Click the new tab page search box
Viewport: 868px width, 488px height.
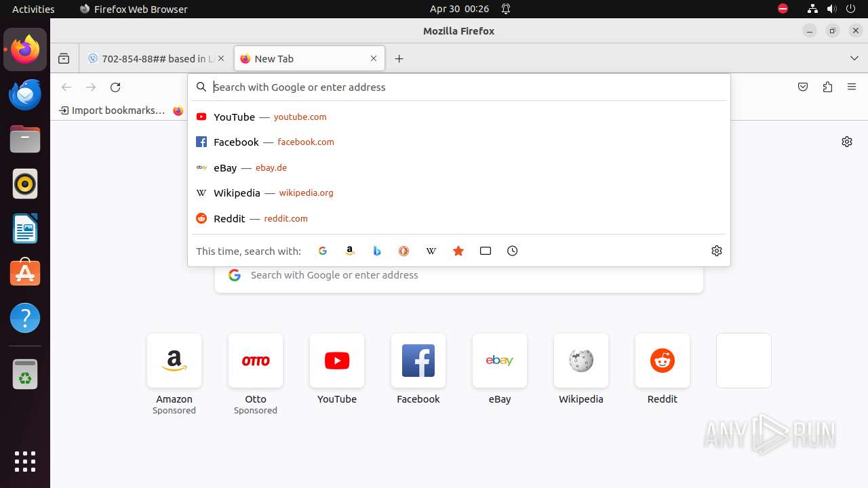tap(458, 275)
